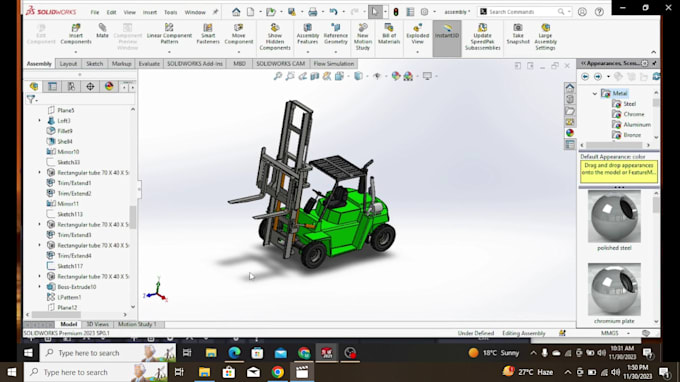Select the Steel appearance folder
This screenshot has width=680, height=382.
pyautogui.click(x=629, y=104)
